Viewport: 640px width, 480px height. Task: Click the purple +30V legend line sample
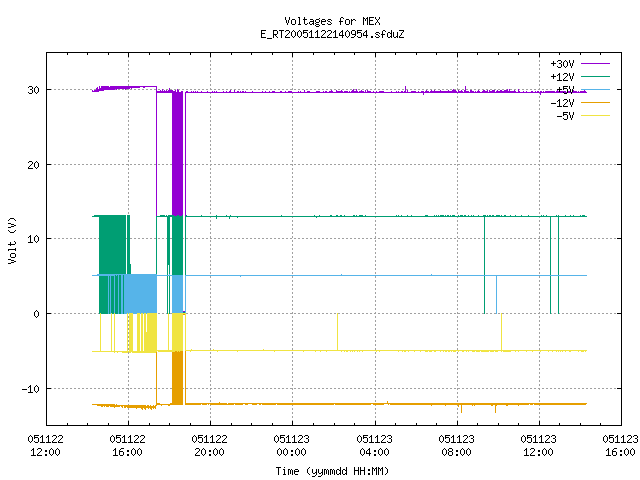coord(595,64)
